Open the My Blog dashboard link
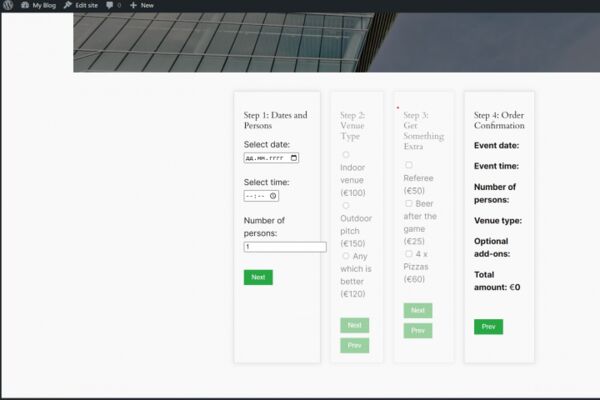 (39, 5)
